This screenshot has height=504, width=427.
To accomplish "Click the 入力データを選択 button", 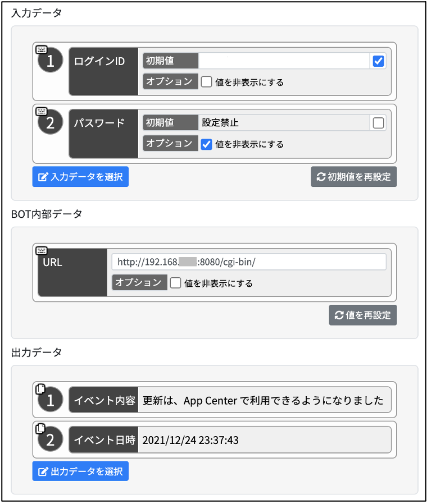I will click(80, 176).
